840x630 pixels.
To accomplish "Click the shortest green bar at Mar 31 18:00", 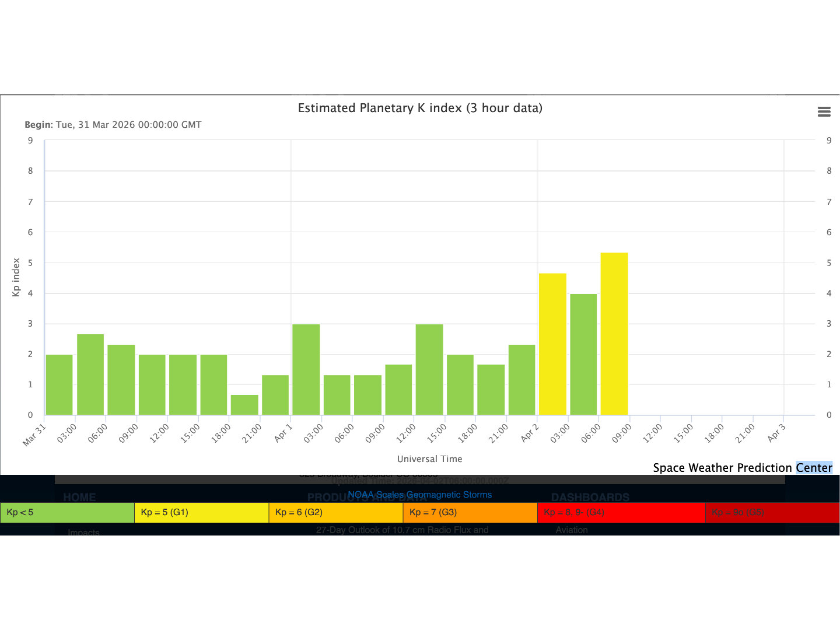I will tap(244, 405).
